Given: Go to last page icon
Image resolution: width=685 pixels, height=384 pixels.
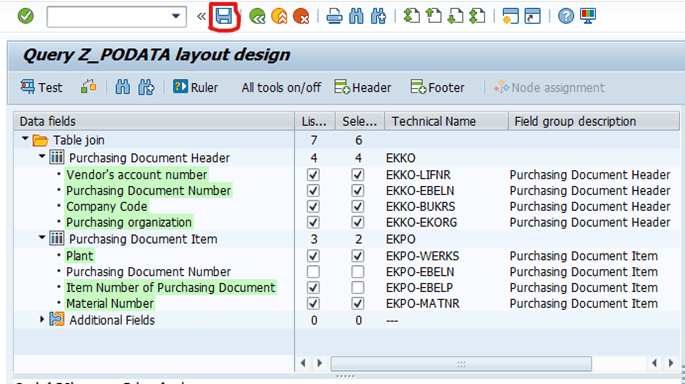Looking at the screenshot, I should pyautogui.click(x=477, y=17).
